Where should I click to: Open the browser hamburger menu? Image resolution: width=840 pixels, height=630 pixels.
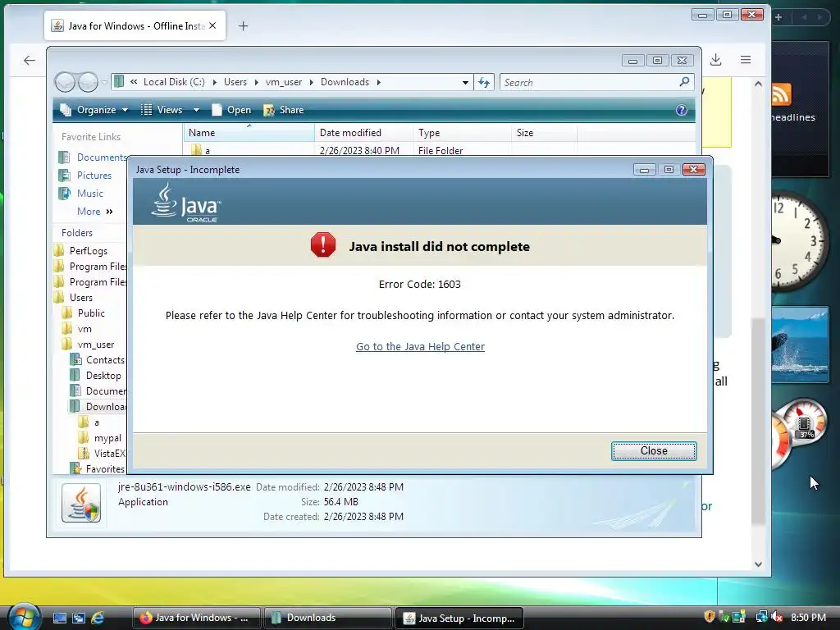(x=745, y=60)
